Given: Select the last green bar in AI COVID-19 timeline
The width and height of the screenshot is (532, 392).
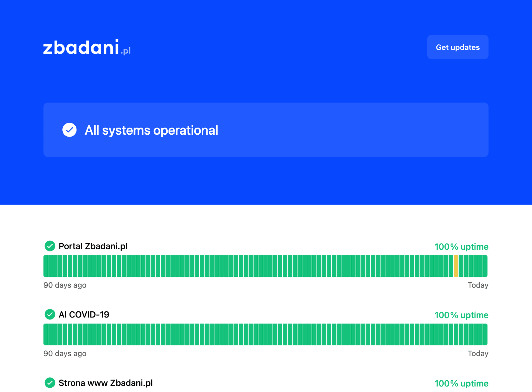Looking at the screenshot, I should coord(485,335).
